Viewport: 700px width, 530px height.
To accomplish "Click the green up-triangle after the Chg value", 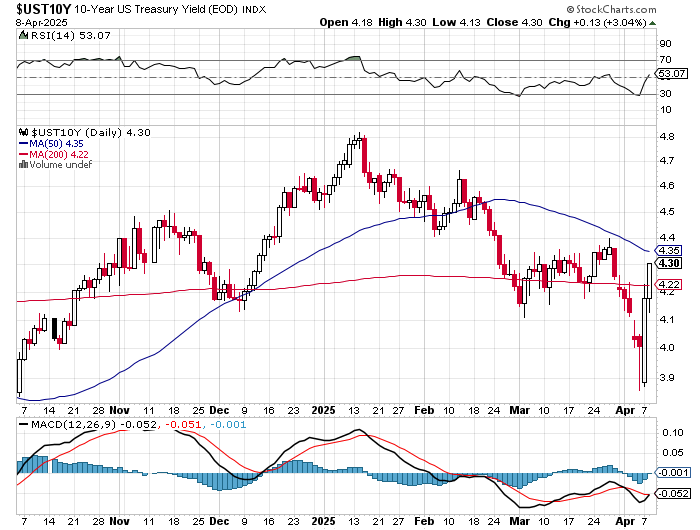I will point(653,23).
